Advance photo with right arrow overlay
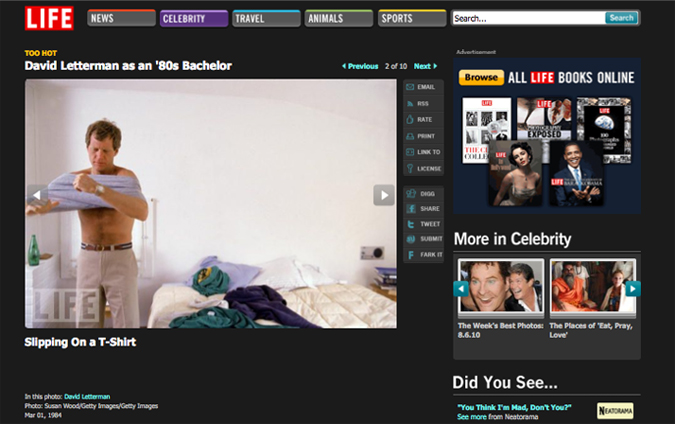 coord(384,195)
